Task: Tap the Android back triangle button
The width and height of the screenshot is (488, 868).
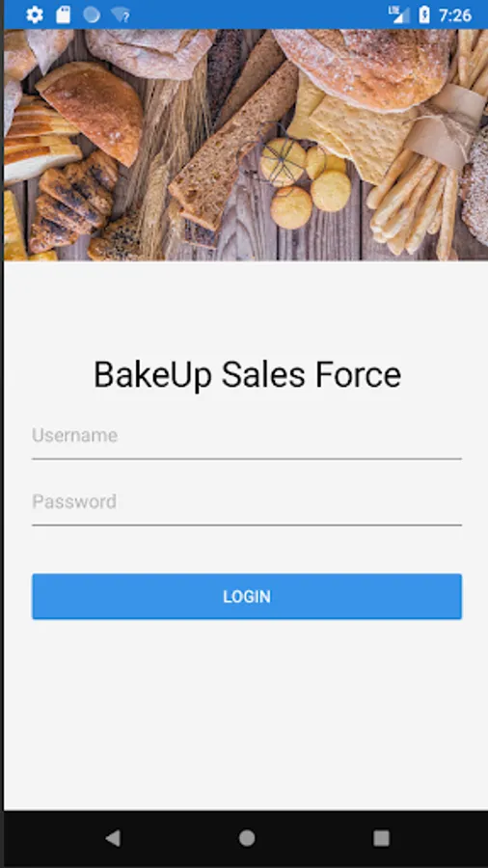Action: (x=113, y=838)
